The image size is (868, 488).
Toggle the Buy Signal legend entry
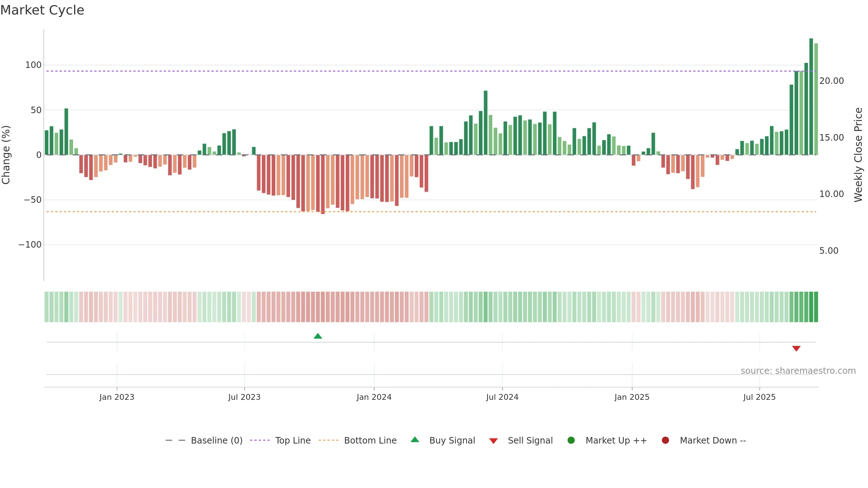[443, 441]
